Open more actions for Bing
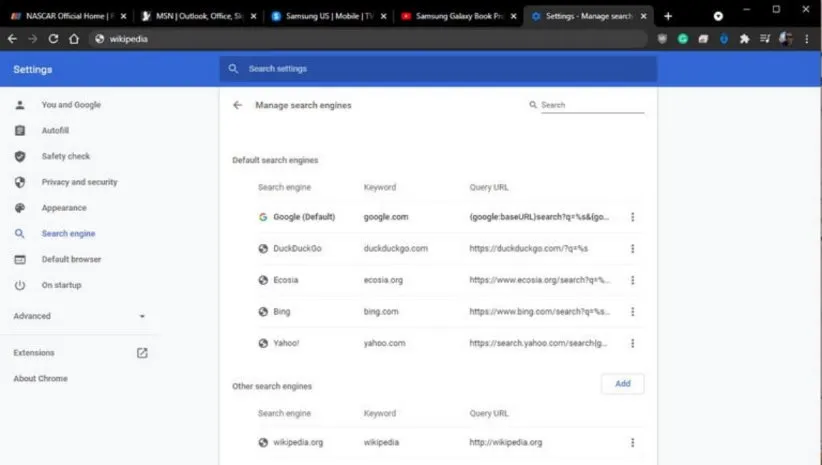The width and height of the screenshot is (822, 465). [632, 312]
